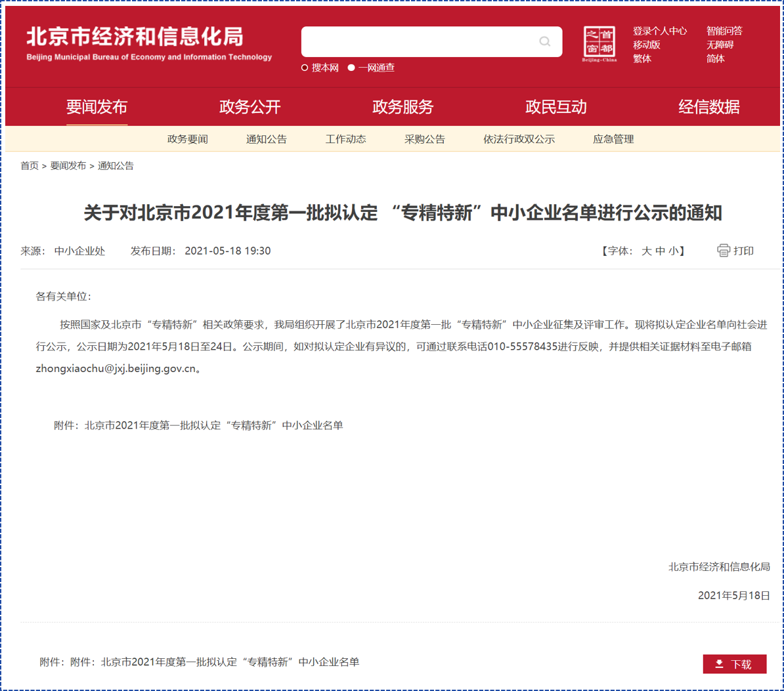Switch to 移动版 mobile version
This screenshot has height=691, width=784.
pyautogui.click(x=647, y=45)
